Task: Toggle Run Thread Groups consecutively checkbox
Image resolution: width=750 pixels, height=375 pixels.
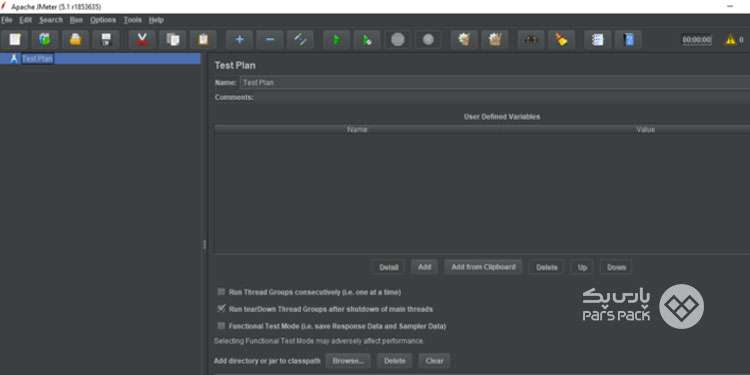Action: click(x=221, y=292)
